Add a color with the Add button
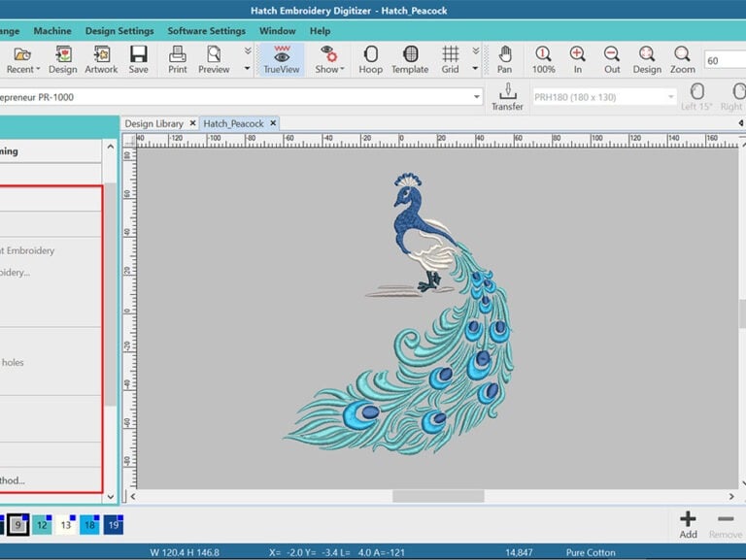 (688, 524)
